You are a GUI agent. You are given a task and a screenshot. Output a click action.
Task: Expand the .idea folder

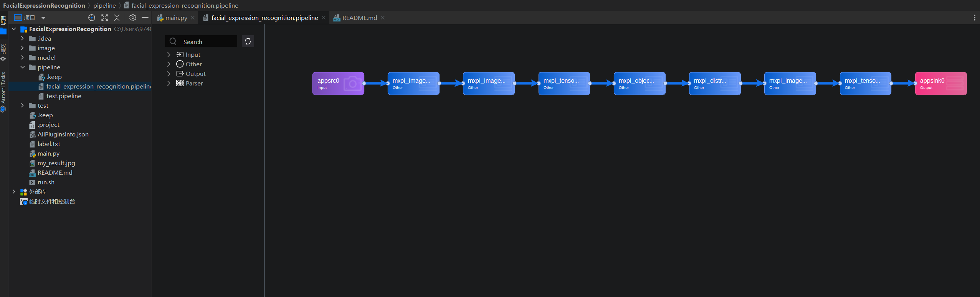22,38
